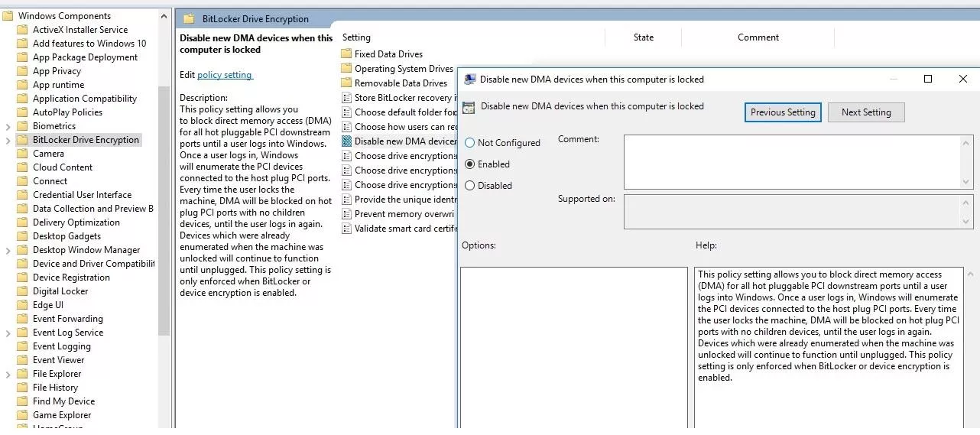Screen dimensions: 980x435
Task: Close the policy setting dialog
Action: (x=963, y=79)
